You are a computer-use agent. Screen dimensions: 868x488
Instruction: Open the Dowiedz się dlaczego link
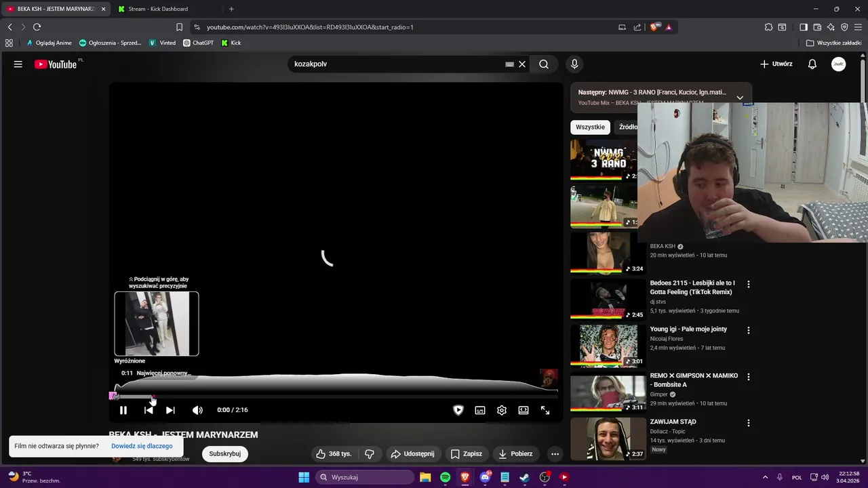click(x=142, y=446)
